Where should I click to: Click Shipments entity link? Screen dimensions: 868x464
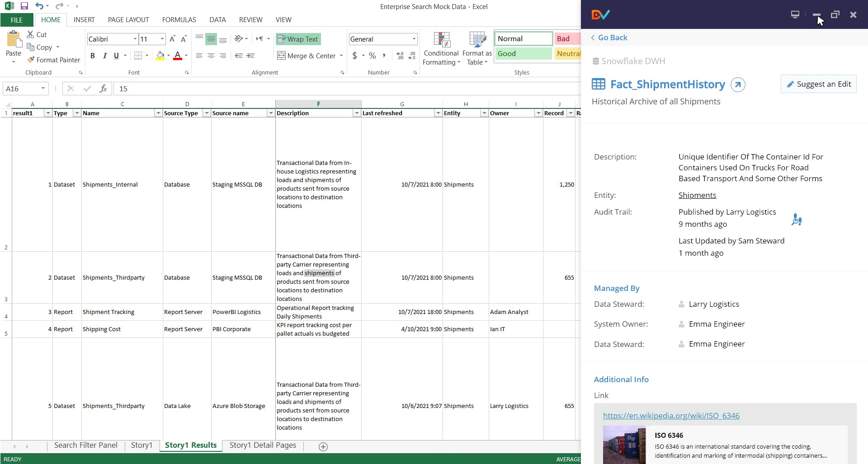[697, 195]
